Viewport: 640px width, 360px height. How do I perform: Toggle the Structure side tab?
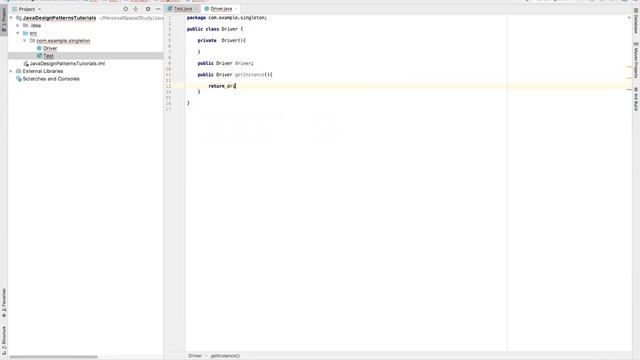4,340
